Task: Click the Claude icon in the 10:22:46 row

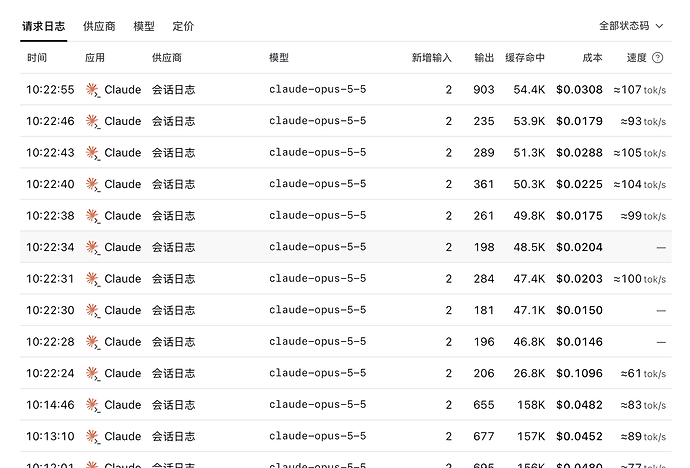Action: (x=92, y=121)
